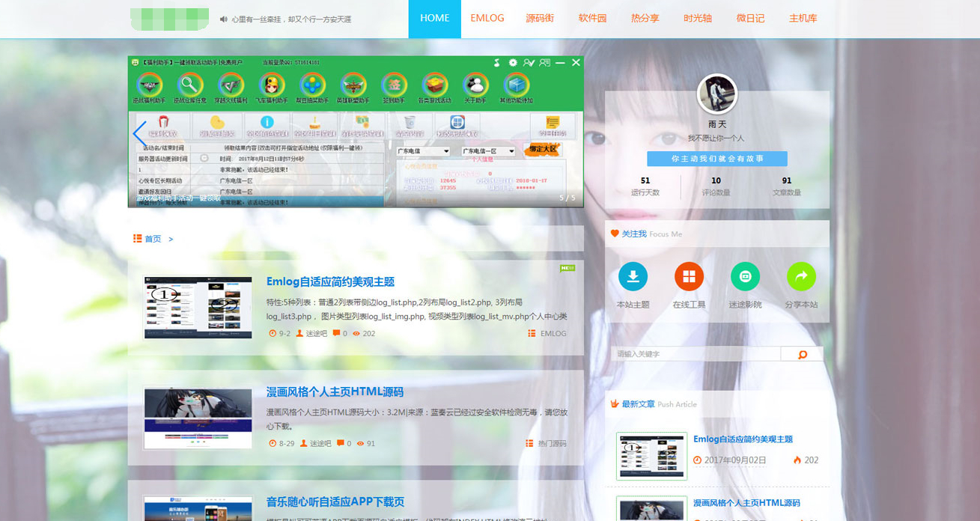Open the Emlog theme post thumbnail in main list
Viewport: 980px width, 521px height.
pos(198,307)
